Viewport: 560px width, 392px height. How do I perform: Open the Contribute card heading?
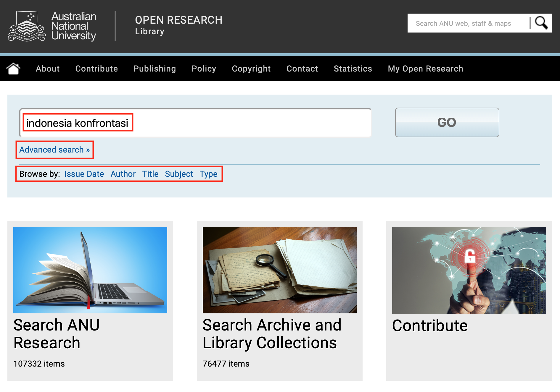pos(430,325)
